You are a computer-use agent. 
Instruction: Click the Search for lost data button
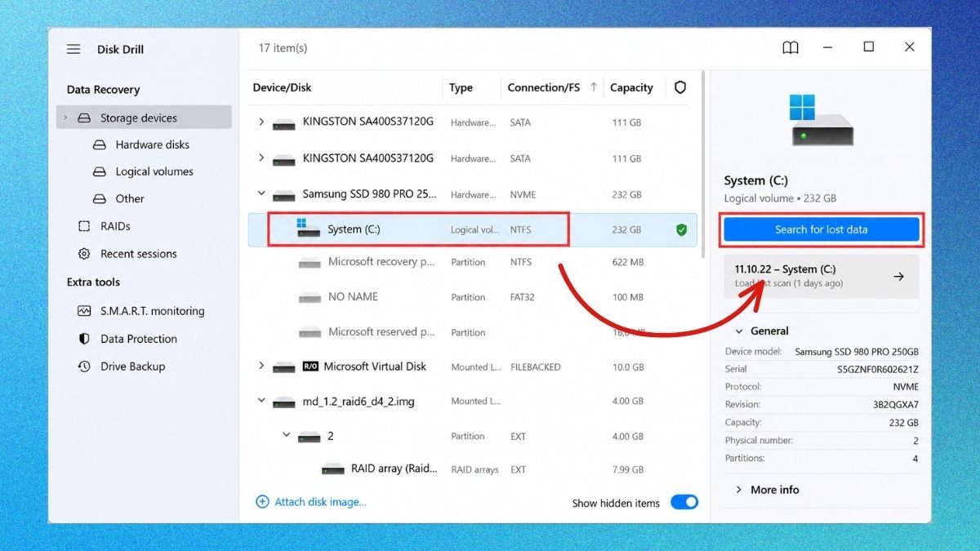coord(822,229)
